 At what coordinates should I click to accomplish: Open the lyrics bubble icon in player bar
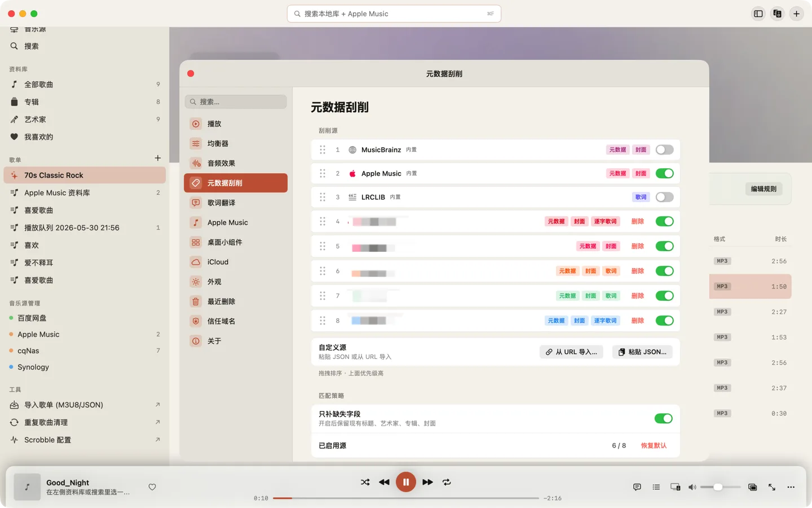tap(637, 487)
